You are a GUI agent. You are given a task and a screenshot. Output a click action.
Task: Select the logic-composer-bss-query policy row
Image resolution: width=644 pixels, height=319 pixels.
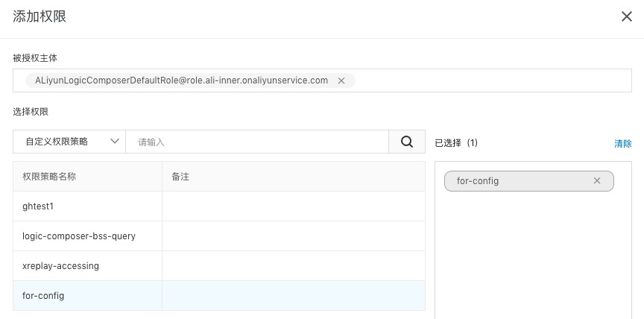(219, 236)
